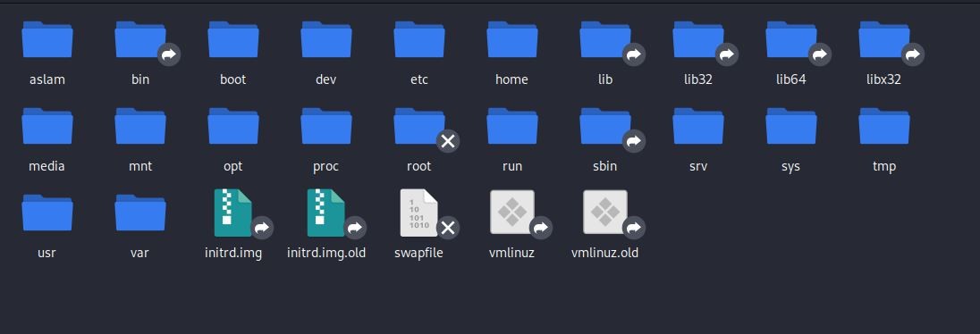Open the opt folder icon
The image size is (980, 334).
tap(233, 126)
